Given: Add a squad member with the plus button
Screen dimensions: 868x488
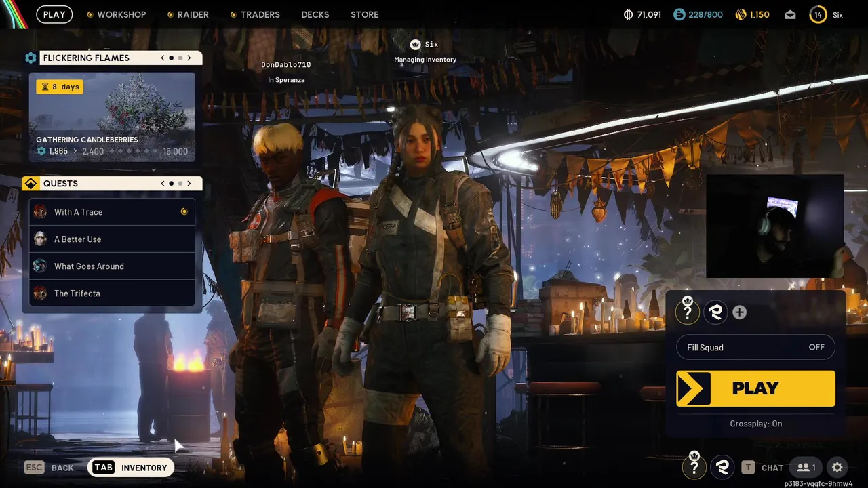Looking at the screenshot, I should (x=740, y=312).
